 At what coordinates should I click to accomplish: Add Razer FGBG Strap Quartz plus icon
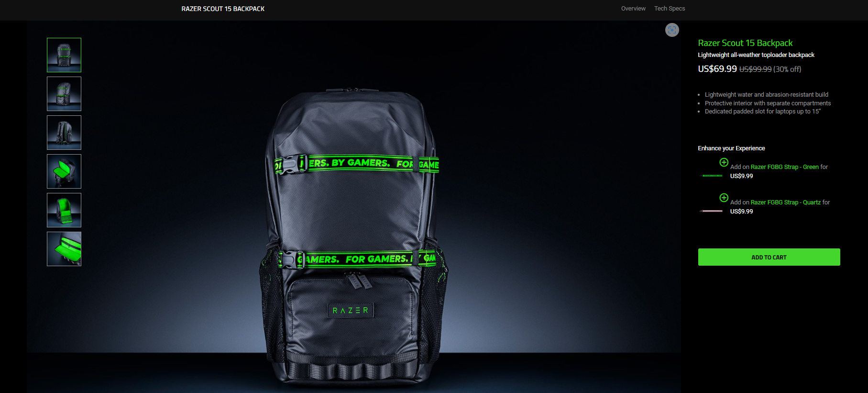click(x=724, y=198)
